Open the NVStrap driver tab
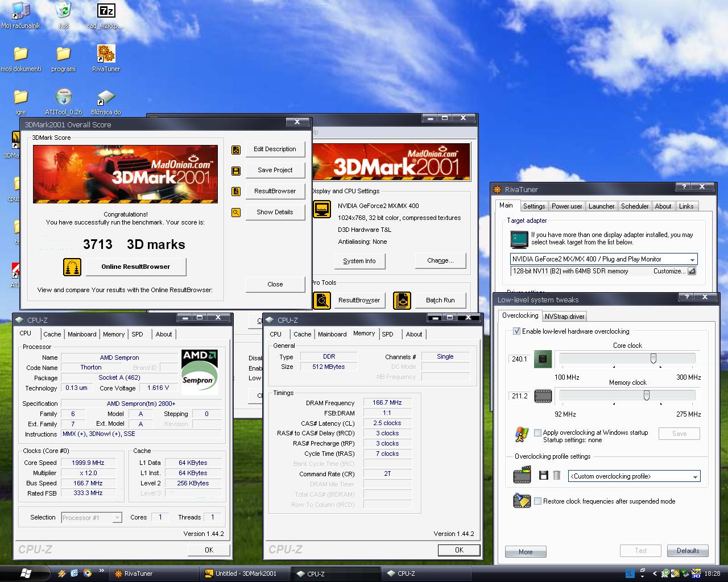The width and height of the screenshot is (728, 582). coord(564,316)
